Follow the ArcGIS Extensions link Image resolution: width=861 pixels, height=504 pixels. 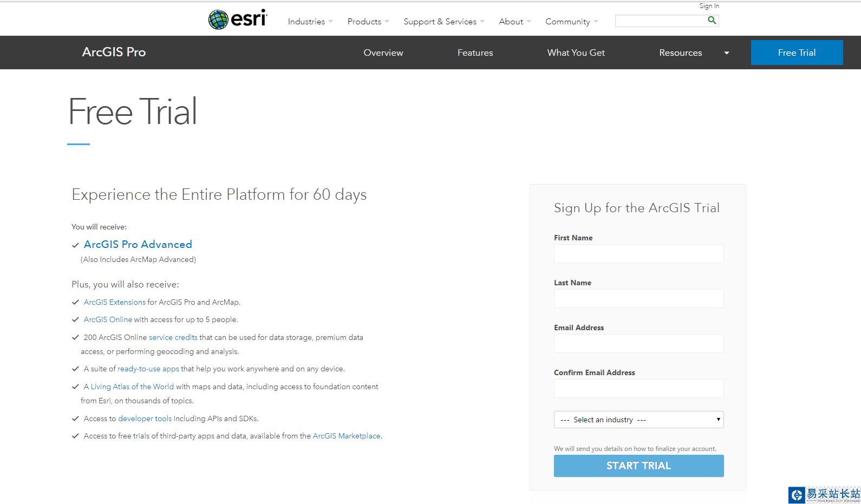point(115,302)
